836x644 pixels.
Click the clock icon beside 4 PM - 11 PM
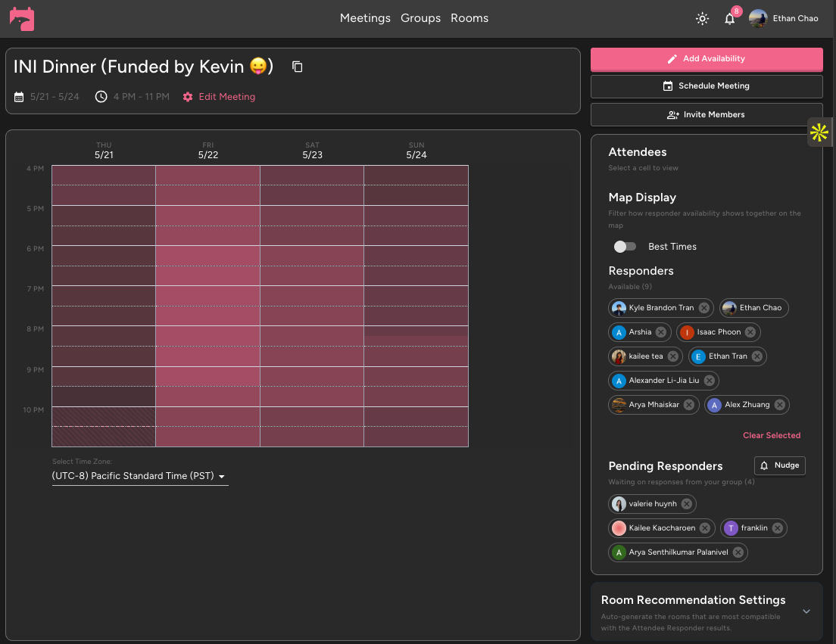pos(101,97)
